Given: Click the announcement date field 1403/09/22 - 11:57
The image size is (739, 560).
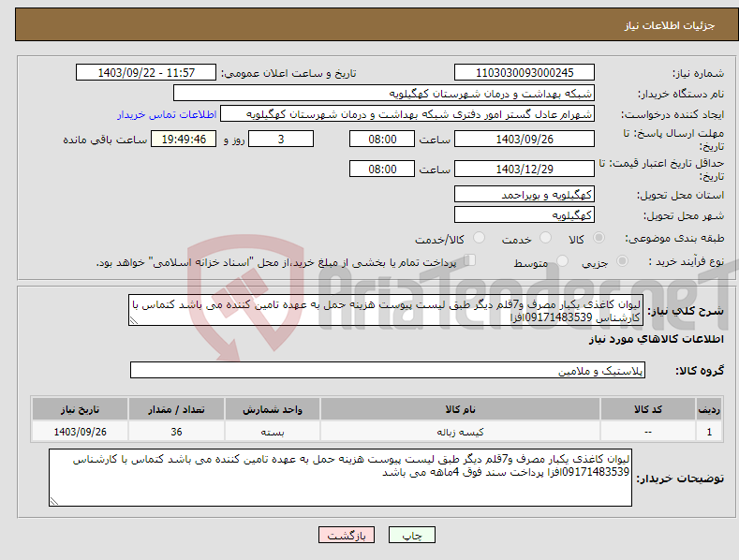Looking at the screenshot, I should 146,73.
